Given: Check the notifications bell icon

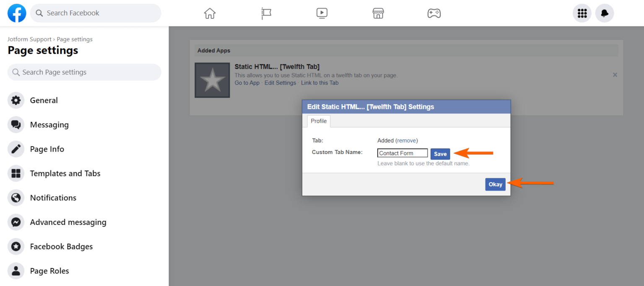Looking at the screenshot, I should [x=604, y=13].
